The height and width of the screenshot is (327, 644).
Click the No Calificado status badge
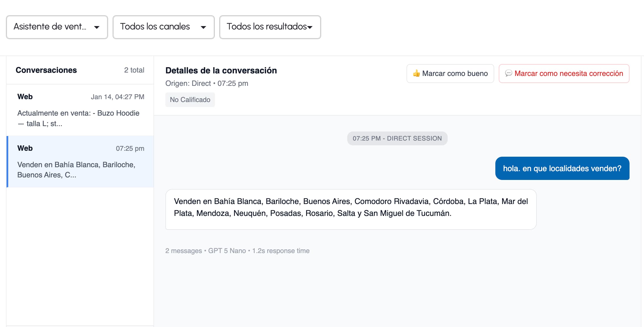point(190,100)
